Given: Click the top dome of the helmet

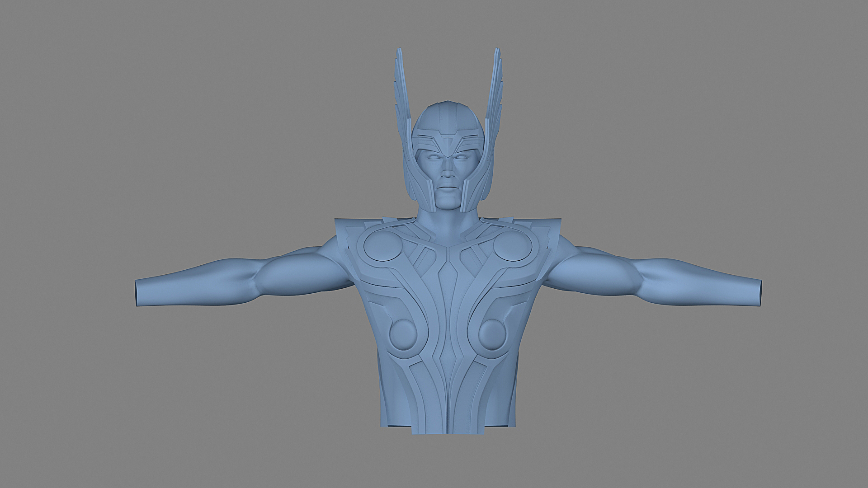Looking at the screenshot, I should pos(448,115).
